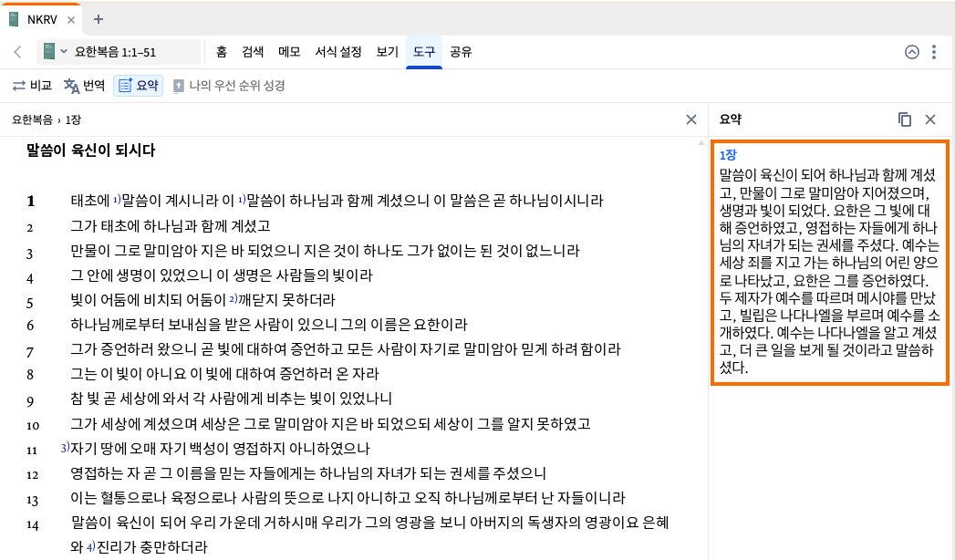This screenshot has width=955, height=560.
Task: Close the NKRV tab
Action: (71, 19)
